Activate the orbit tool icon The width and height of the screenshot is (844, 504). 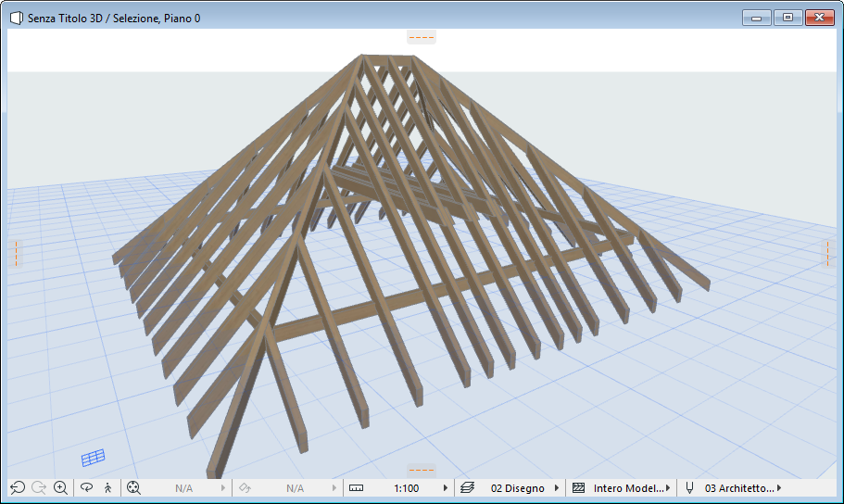[88, 487]
